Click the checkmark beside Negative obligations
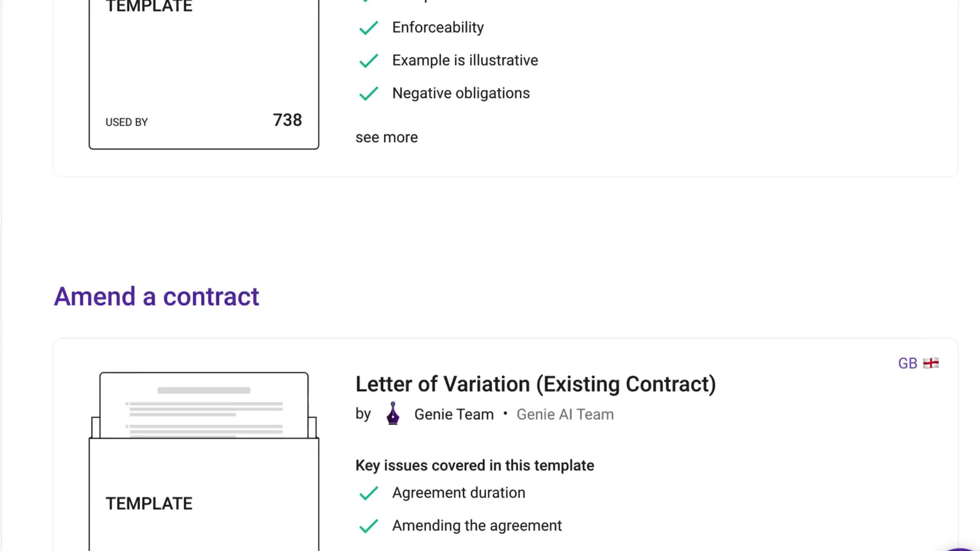 (368, 94)
